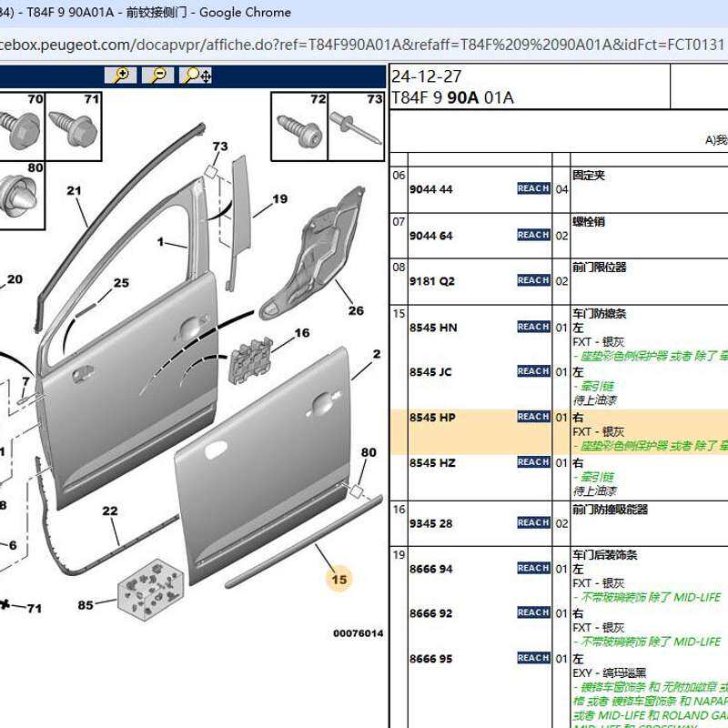Open REACH info for part 8545 JC

pyautogui.click(x=533, y=371)
